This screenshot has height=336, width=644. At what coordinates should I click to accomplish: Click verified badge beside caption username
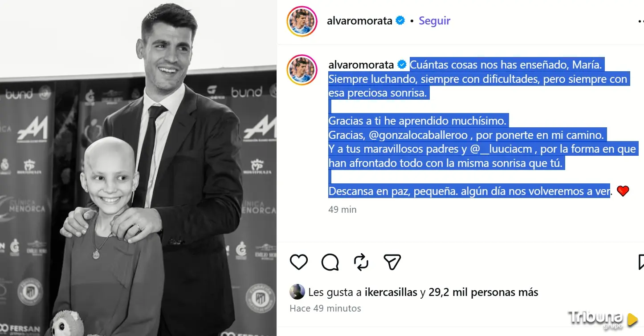tap(402, 65)
